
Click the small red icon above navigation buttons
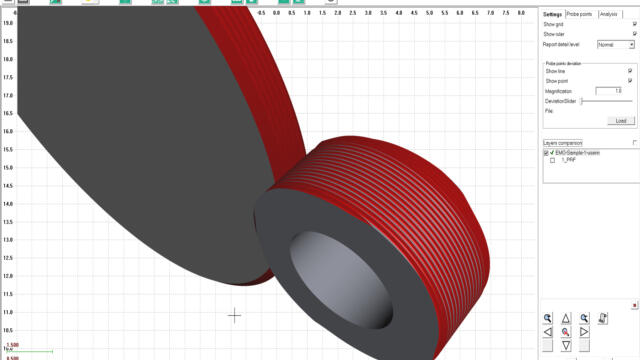pyautogui.click(x=634, y=305)
